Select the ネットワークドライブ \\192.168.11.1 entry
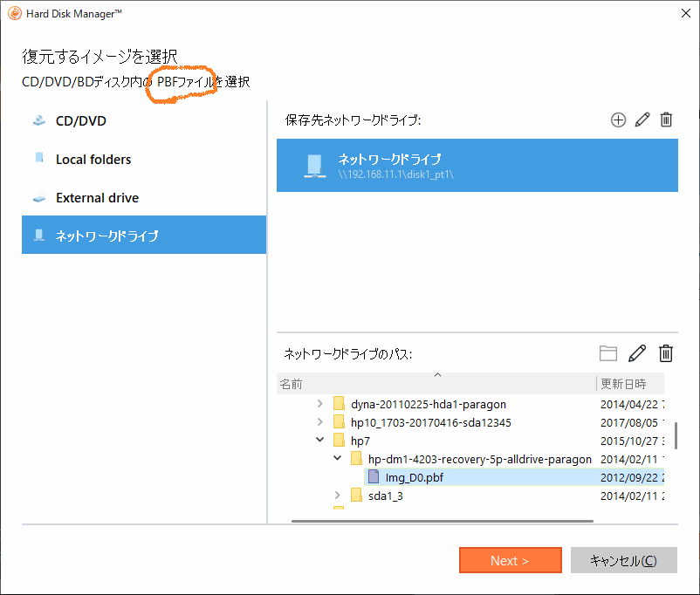The width and height of the screenshot is (700, 595). 477,166
